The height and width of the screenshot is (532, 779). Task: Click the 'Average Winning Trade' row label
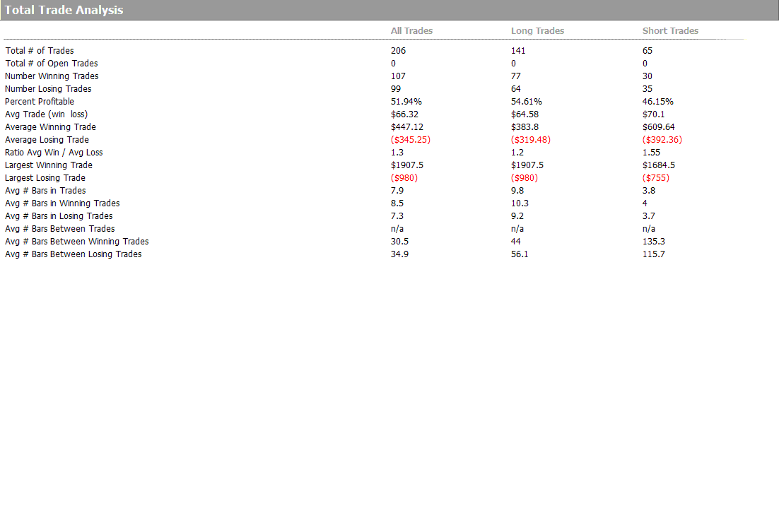[50, 127]
